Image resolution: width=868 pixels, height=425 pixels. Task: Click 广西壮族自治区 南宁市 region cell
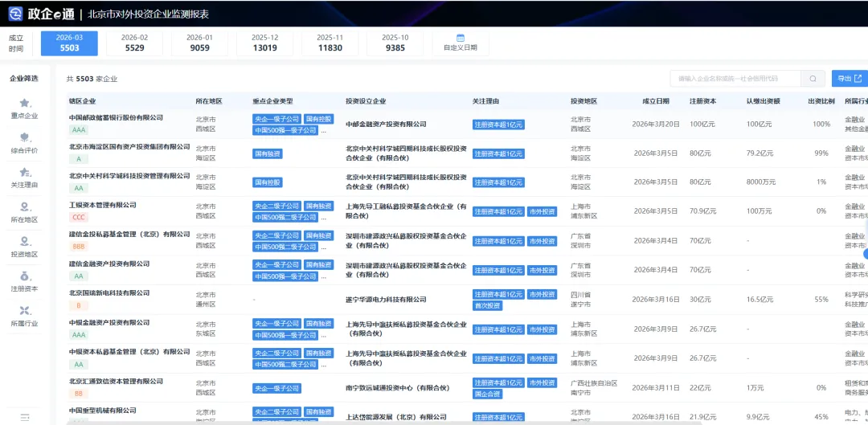pyautogui.click(x=594, y=387)
